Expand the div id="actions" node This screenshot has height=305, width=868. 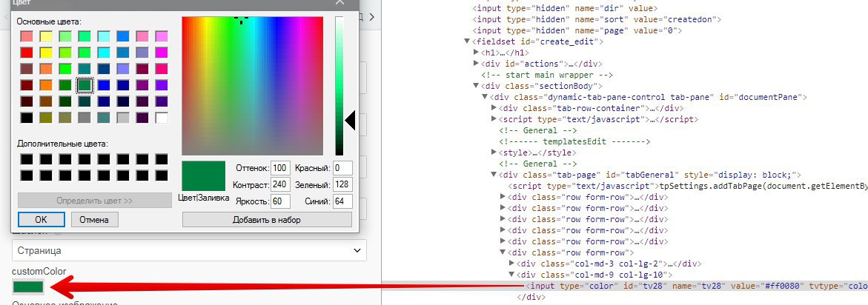(x=476, y=64)
